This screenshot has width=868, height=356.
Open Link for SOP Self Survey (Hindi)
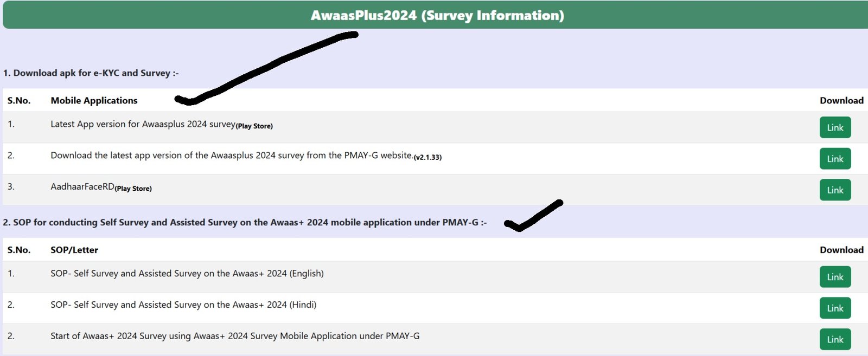835,308
